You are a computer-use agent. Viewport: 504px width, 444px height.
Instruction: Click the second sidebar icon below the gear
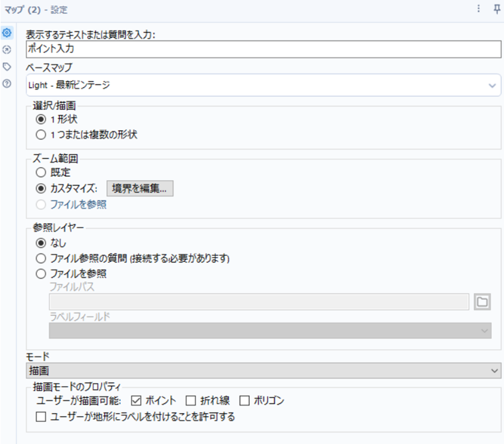7,49
